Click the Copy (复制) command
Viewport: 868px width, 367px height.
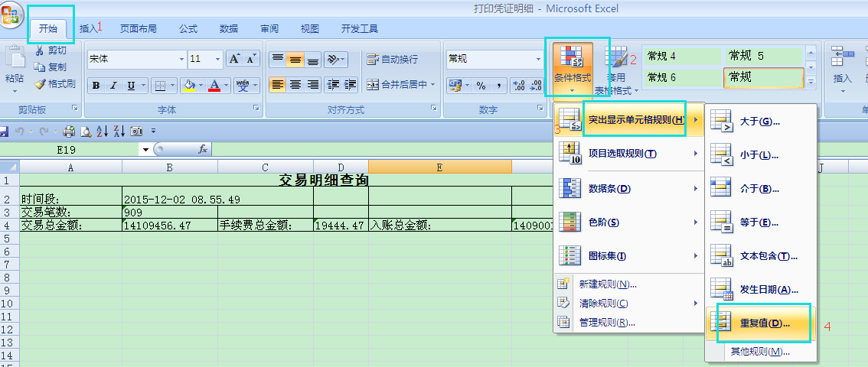coord(51,67)
